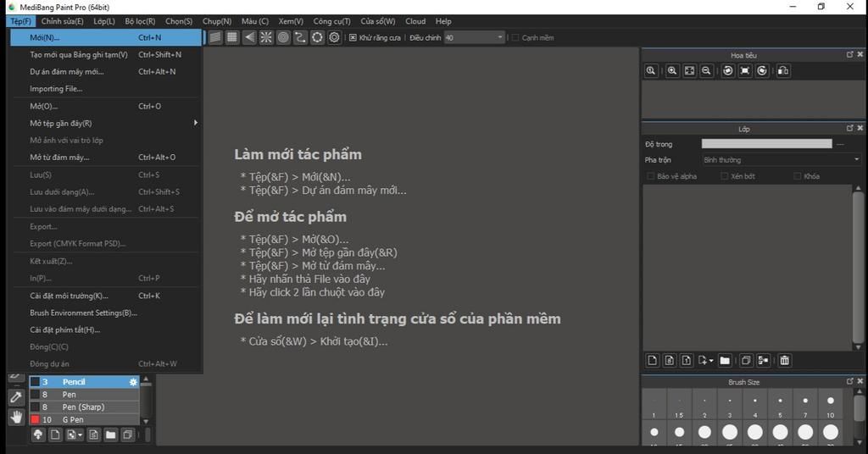Open the add special layer dropdown arrow
Image resolution: width=868 pixels, height=454 pixels.
[711, 361]
